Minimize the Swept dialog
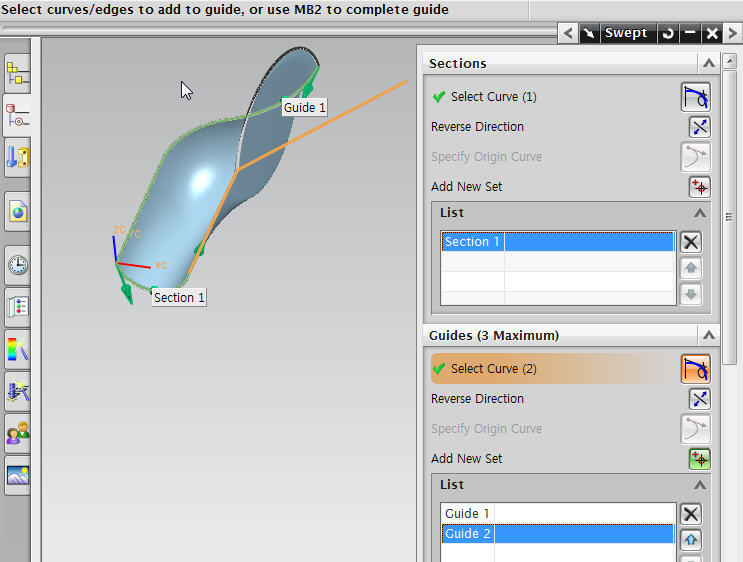This screenshot has width=743, height=562. [x=690, y=33]
